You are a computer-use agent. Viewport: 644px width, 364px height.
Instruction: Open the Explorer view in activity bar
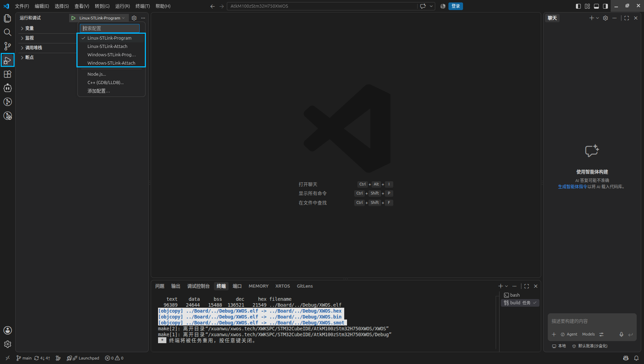(x=7, y=18)
